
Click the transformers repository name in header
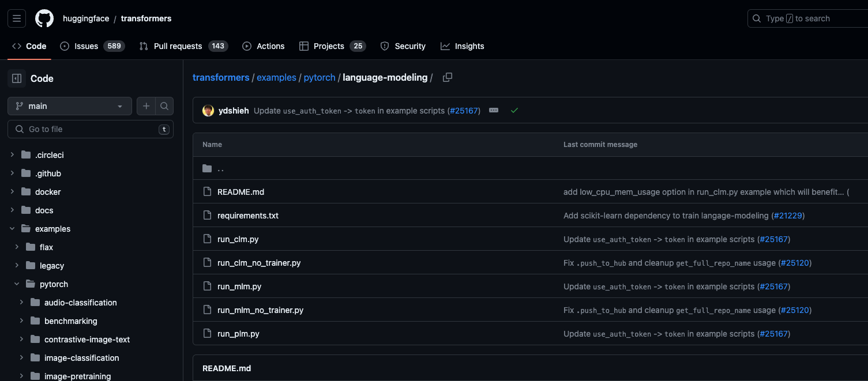click(146, 18)
